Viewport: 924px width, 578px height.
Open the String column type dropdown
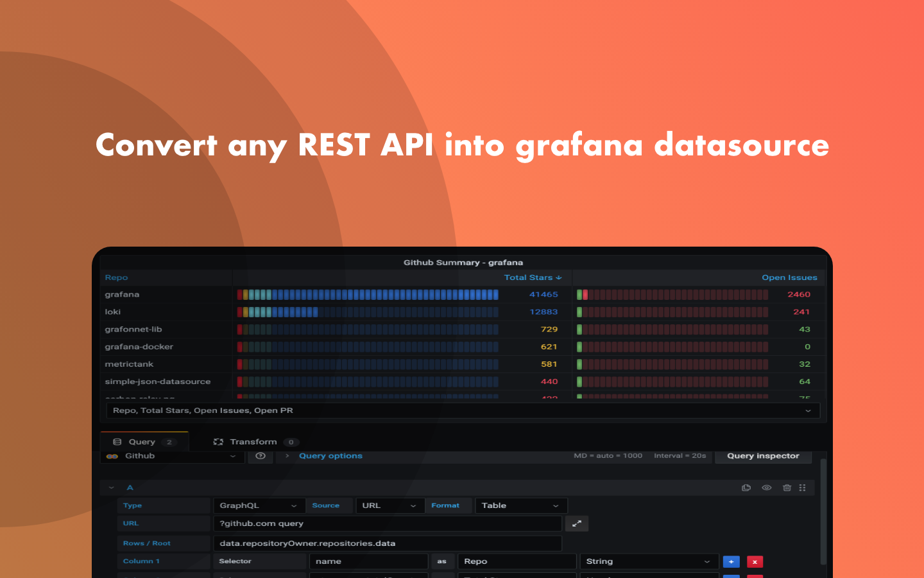coord(649,561)
